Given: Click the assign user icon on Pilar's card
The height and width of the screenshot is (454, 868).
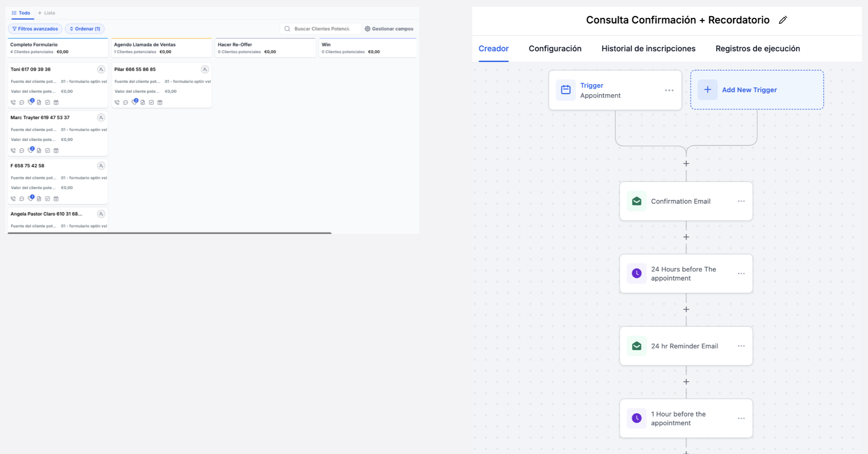Looking at the screenshot, I should (205, 69).
